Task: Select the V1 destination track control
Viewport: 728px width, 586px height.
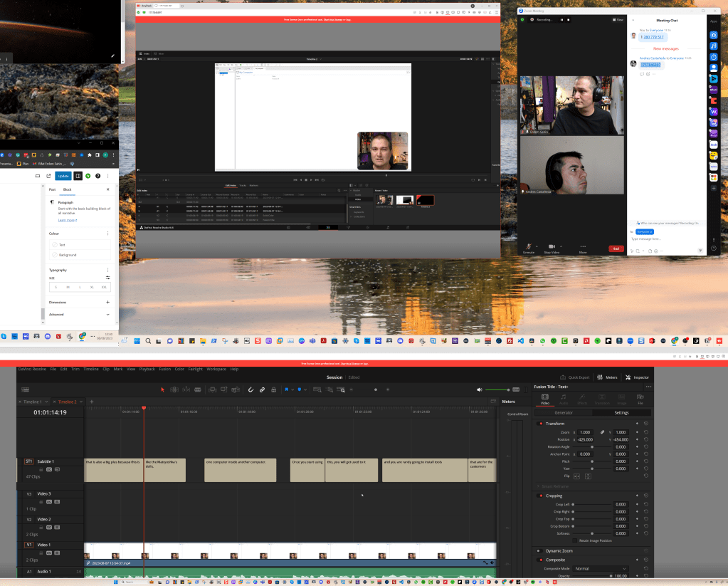Action: click(x=28, y=545)
